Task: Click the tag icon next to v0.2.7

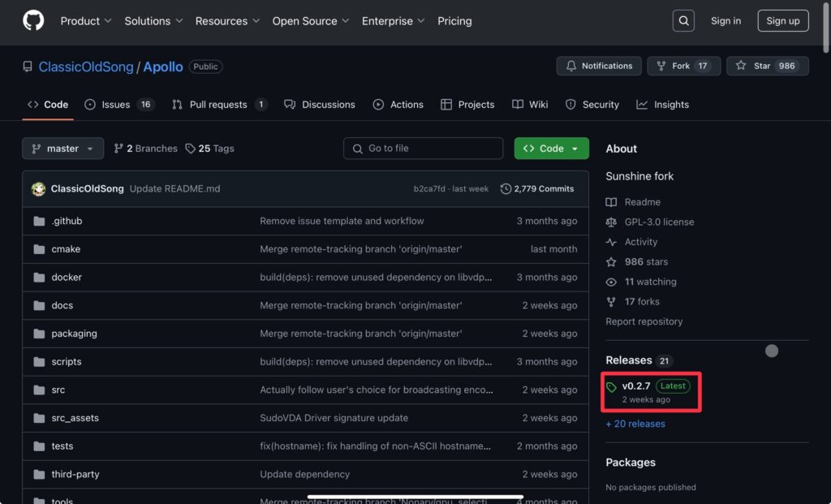Action: [611, 387]
